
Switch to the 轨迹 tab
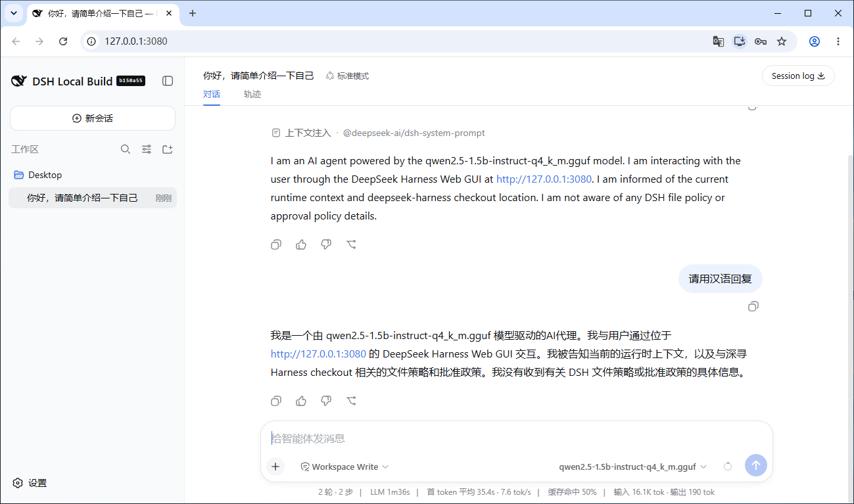click(x=252, y=94)
